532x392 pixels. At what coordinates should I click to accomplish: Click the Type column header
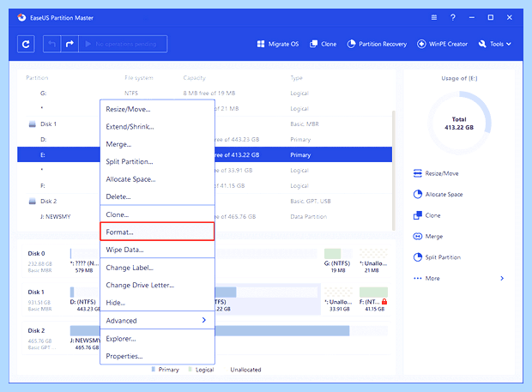click(296, 78)
